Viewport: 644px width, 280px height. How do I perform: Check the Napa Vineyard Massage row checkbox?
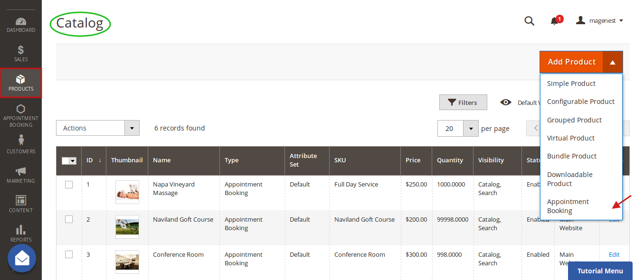pos(69,185)
